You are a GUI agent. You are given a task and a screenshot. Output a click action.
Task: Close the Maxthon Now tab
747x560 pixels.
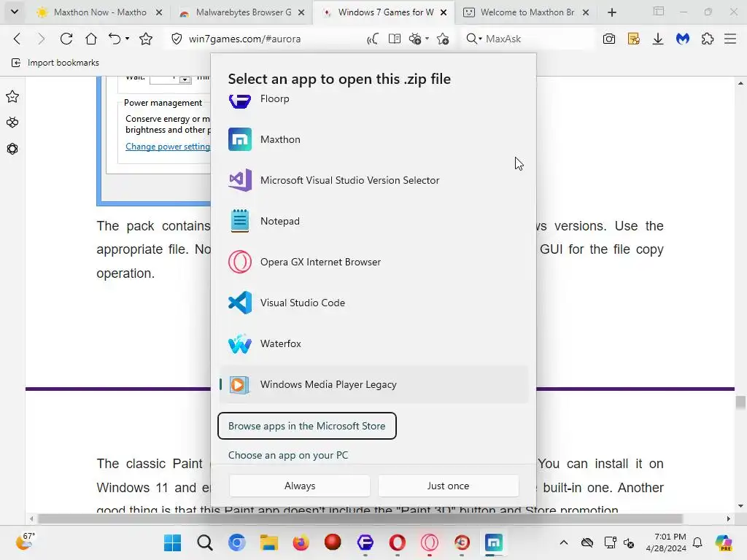point(159,12)
